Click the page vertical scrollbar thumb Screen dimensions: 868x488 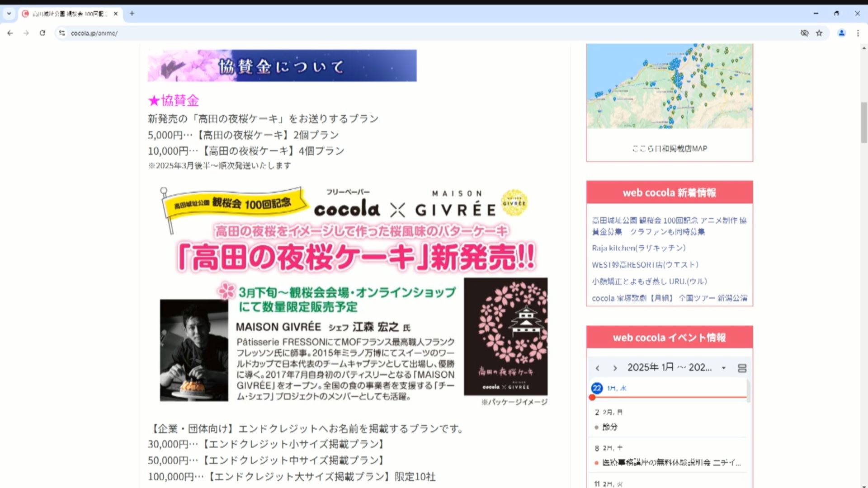864,123
